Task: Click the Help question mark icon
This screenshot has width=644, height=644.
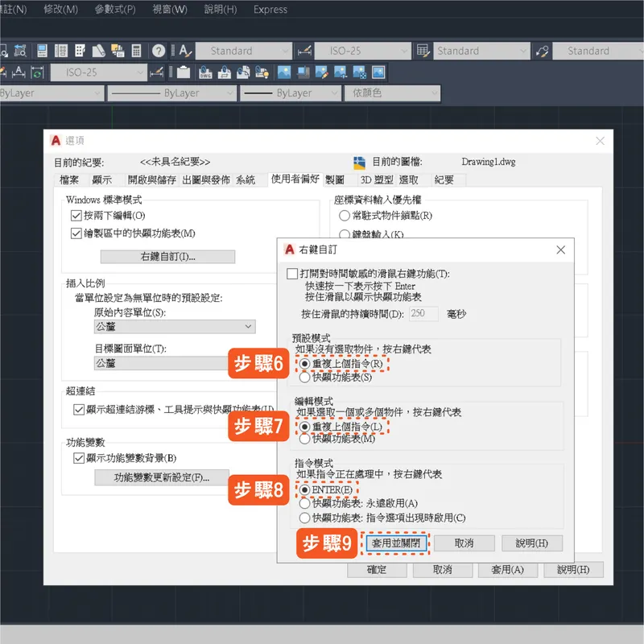Action: tap(159, 51)
